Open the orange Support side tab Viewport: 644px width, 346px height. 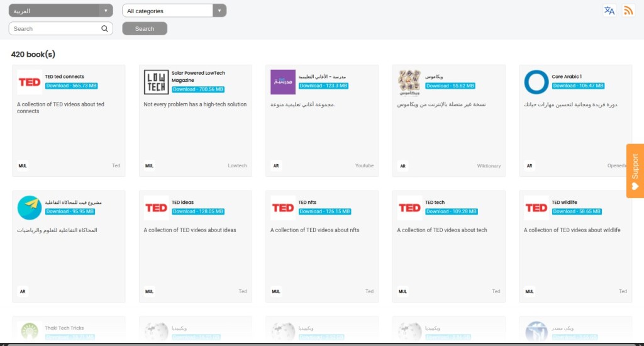(635, 170)
